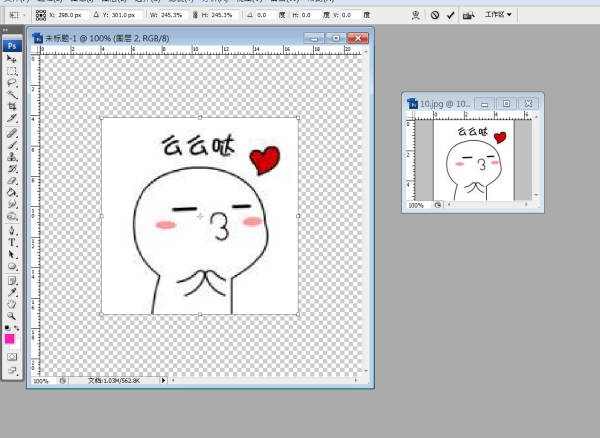Expand the document status info arrow

(164, 381)
